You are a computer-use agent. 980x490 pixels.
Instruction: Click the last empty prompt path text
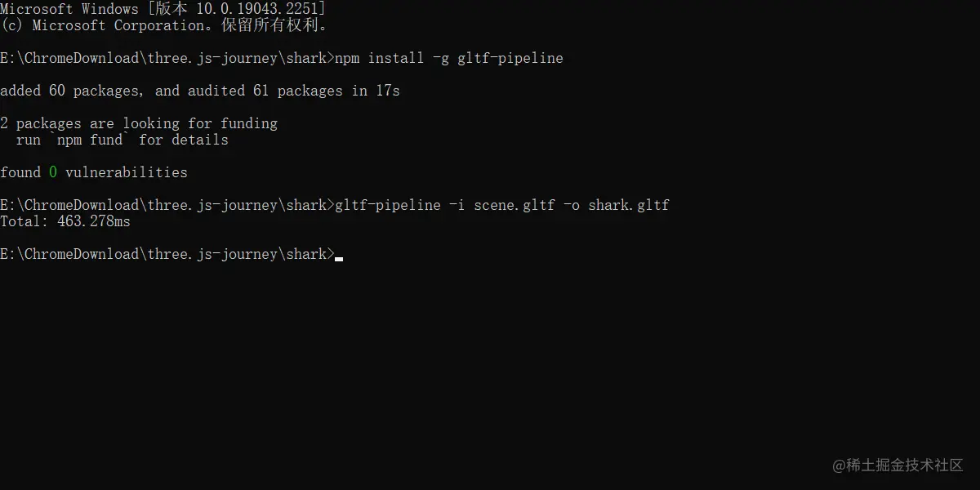(167, 254)
